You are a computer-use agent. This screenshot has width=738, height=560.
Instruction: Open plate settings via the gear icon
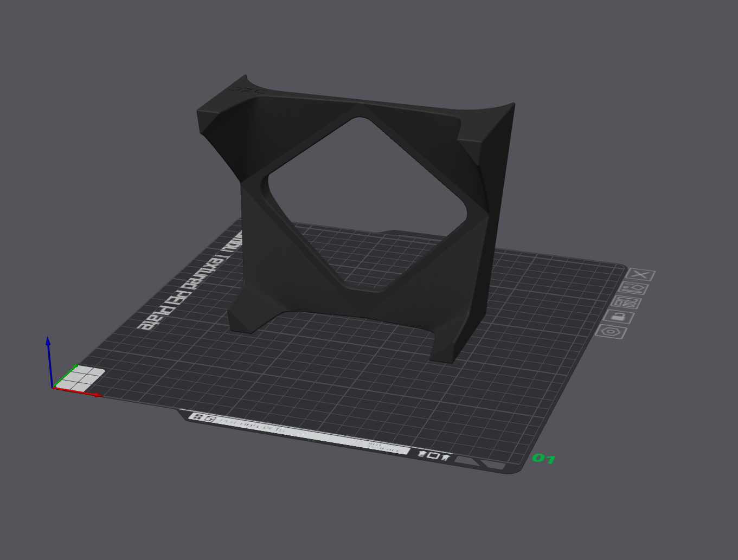coord(610,332)
